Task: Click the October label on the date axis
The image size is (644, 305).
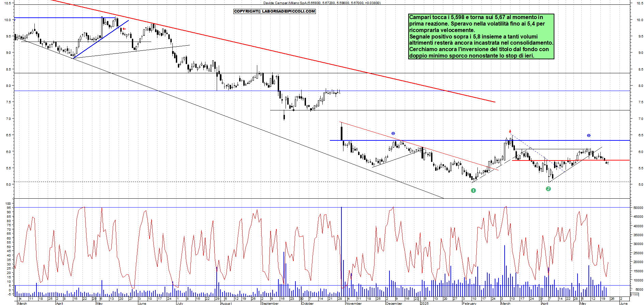Action: (307, 303)
